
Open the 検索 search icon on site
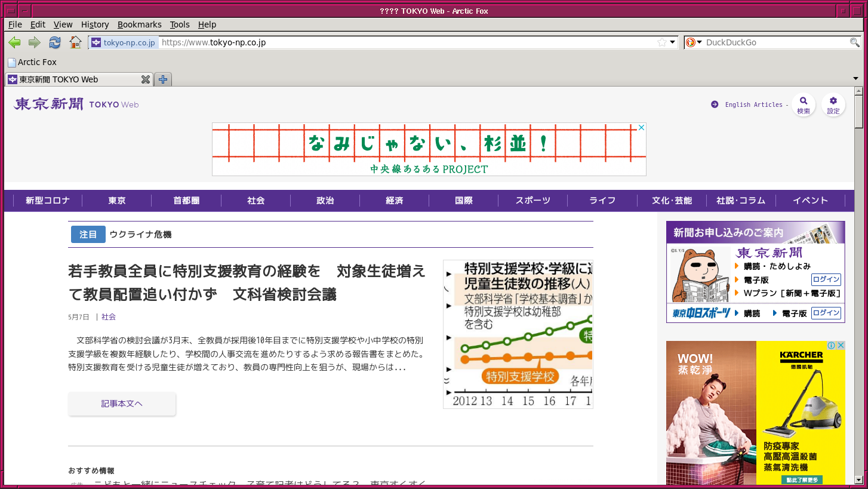point(804,104)
